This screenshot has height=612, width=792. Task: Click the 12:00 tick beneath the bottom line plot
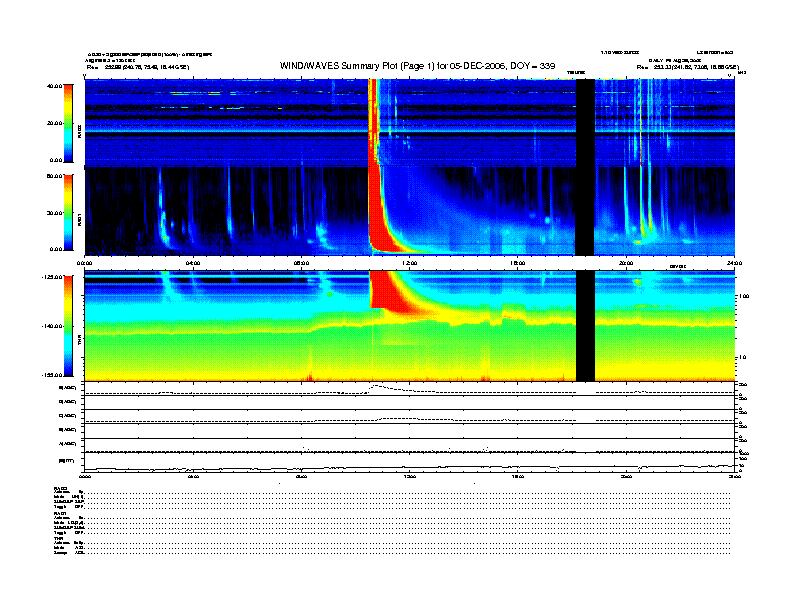point(410,476)
